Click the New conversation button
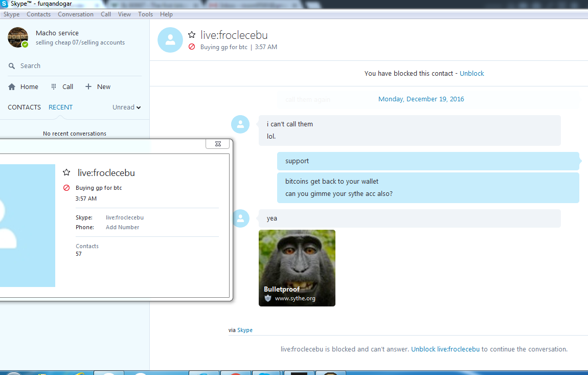 [98, 86]
